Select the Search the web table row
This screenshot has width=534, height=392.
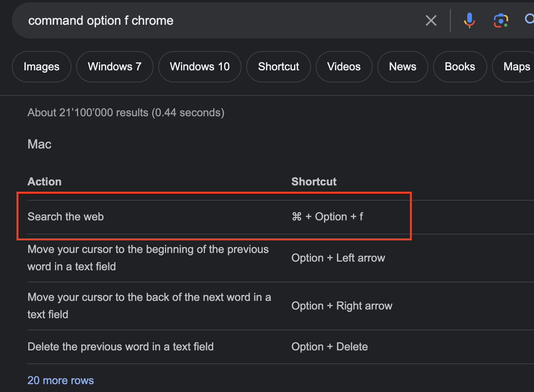click(214, 216)
